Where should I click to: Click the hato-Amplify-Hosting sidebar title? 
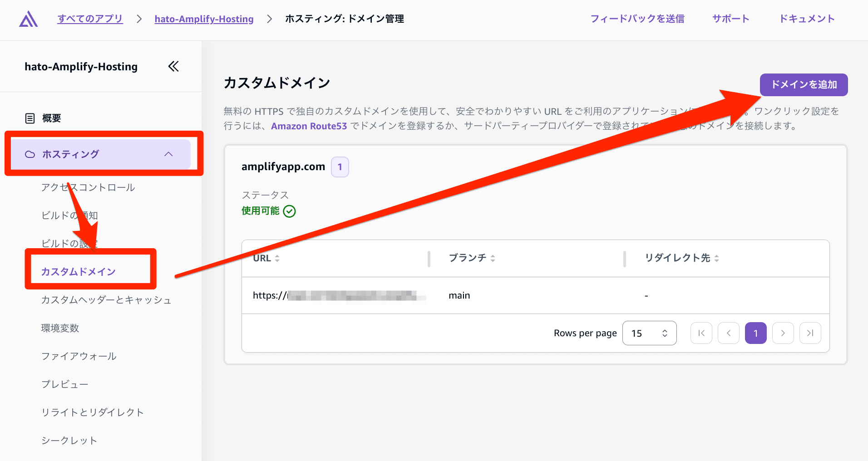[81, 67]
